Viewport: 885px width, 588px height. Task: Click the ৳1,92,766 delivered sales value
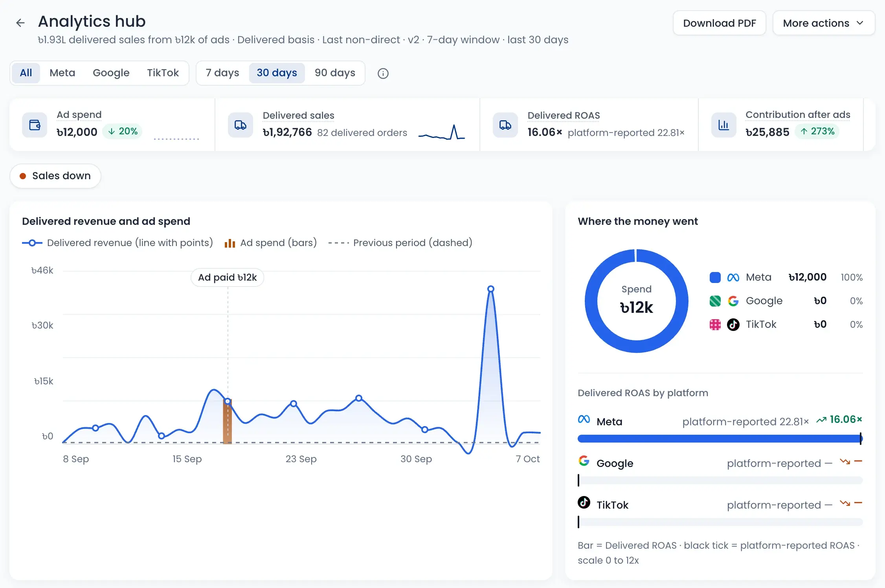coord(287,132)
